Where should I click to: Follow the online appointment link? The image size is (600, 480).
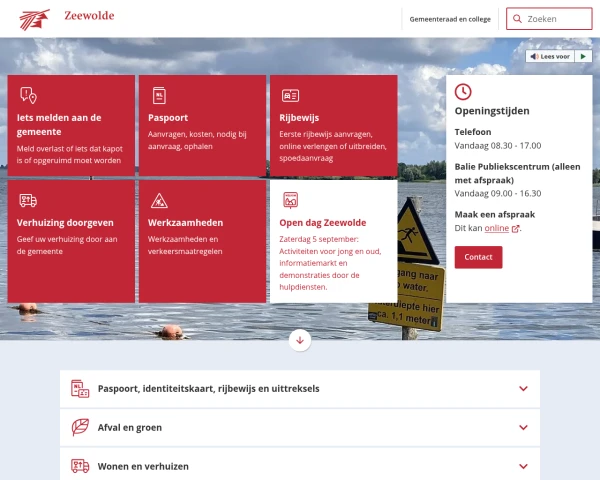(497, 228)
